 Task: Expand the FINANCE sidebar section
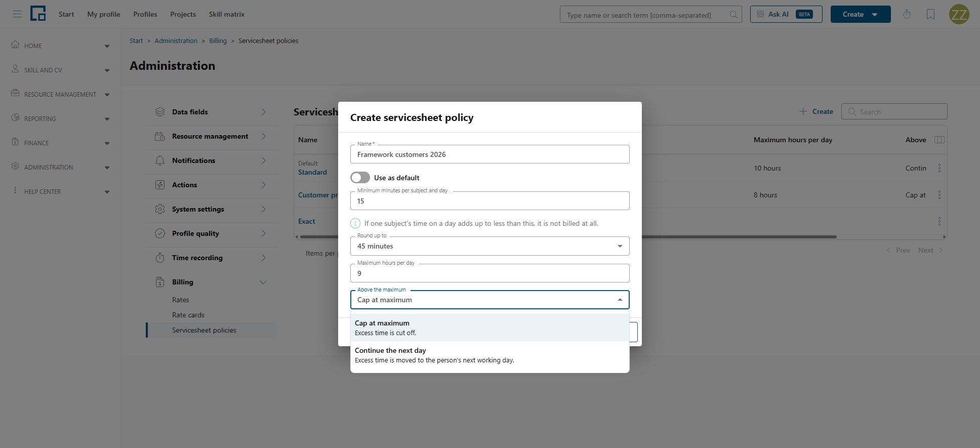coord(107,143)
